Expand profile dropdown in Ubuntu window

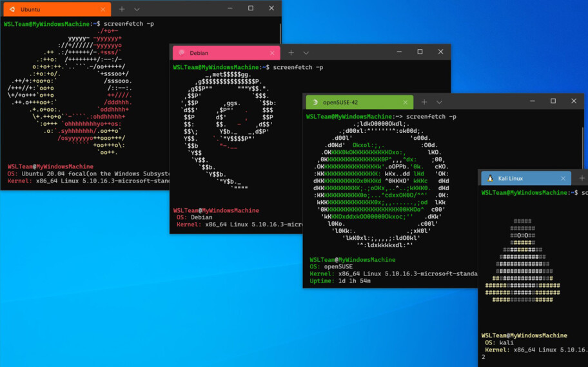(137, 10)
